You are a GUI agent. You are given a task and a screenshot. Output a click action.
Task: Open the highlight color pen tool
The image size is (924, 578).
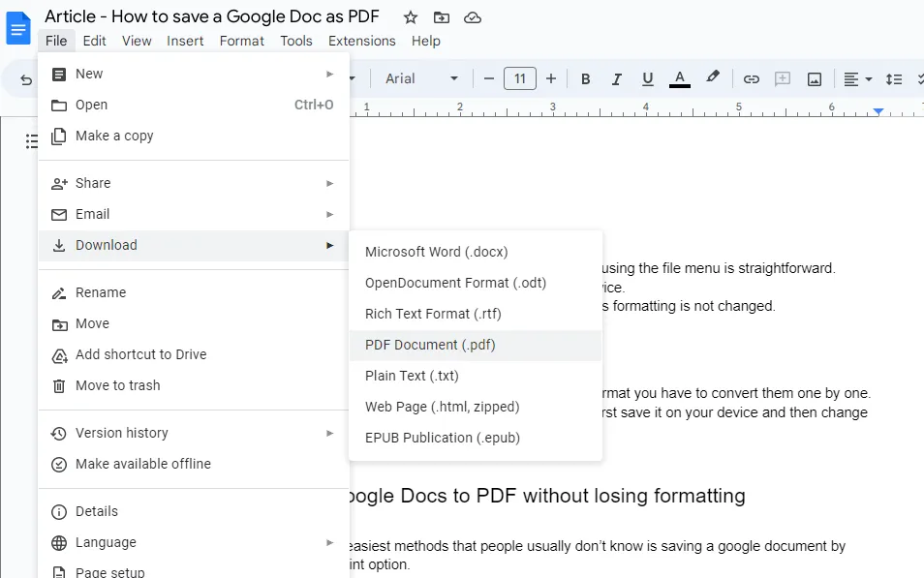click(x=713, y=77)
